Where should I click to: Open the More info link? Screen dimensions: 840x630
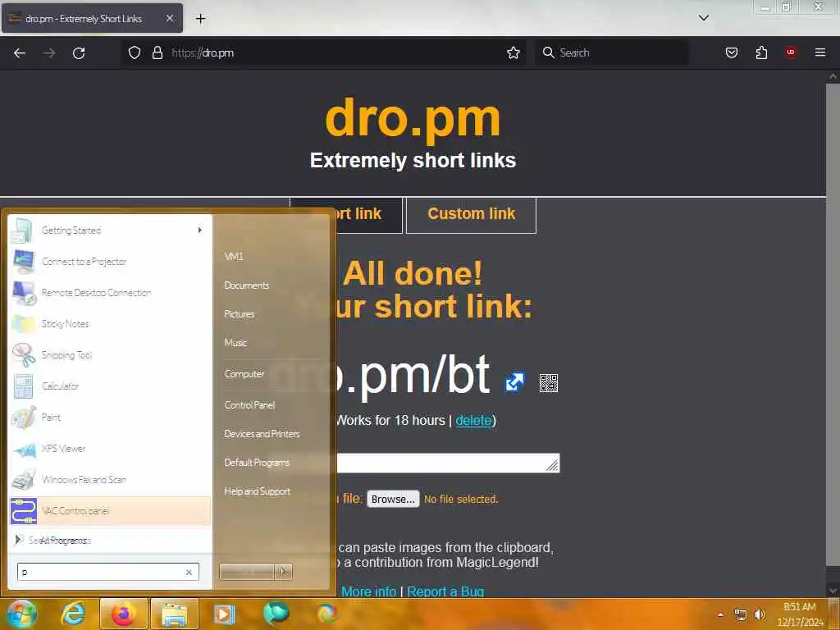368,591
